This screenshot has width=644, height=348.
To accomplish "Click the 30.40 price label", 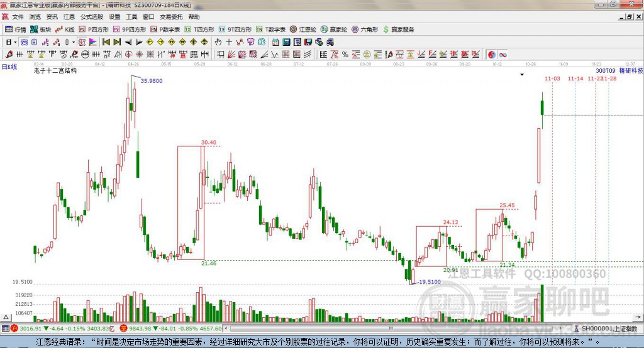I will pos(209,143).
